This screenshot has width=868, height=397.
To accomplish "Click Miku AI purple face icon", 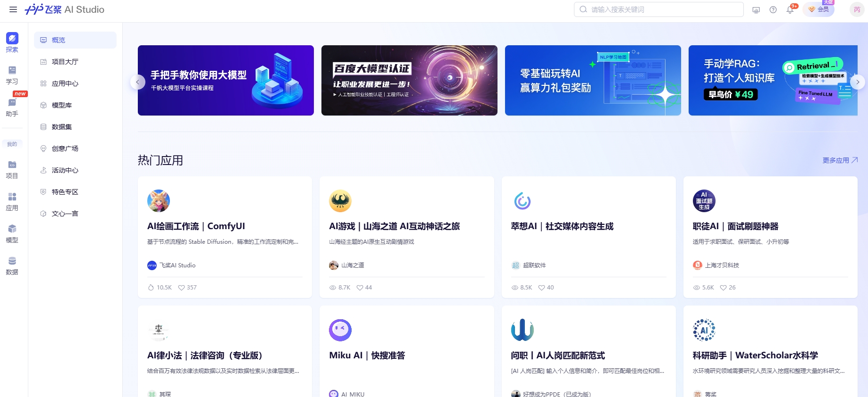I will [340, 330].
